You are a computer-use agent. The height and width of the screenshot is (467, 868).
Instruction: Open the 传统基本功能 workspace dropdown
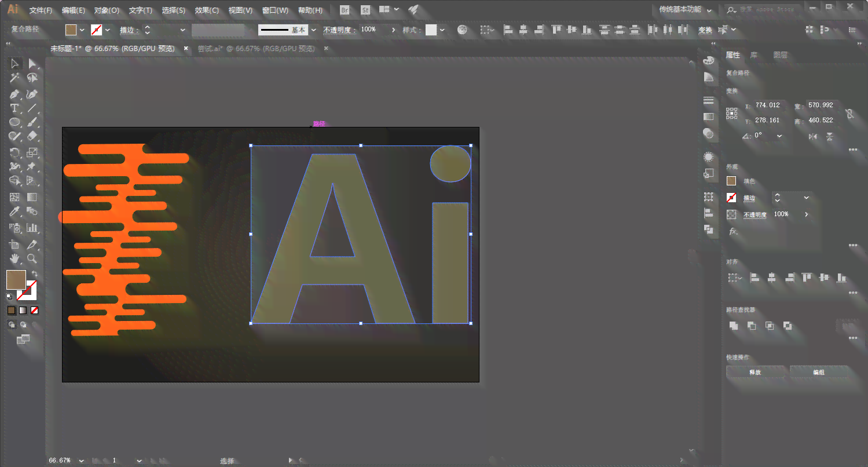pyautogui.click(x=685, y=10)
